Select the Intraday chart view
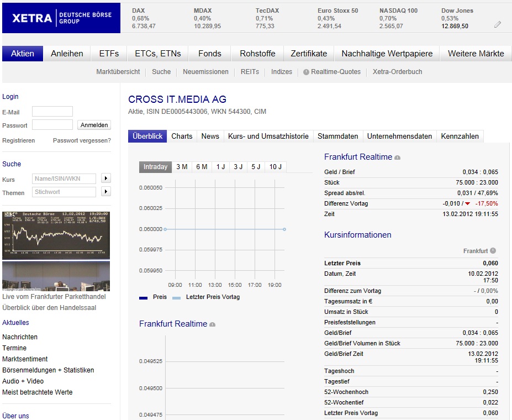Viewport: 512px width, 420px height. (155, 167)
